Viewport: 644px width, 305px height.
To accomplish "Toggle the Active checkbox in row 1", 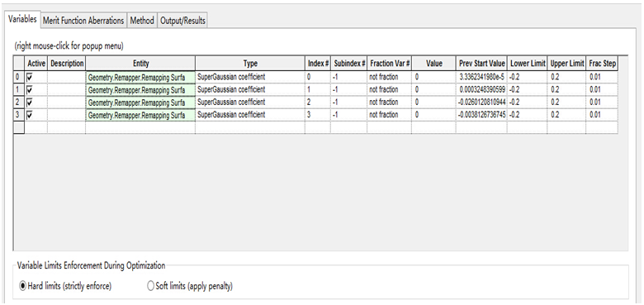I will [29, 89].
